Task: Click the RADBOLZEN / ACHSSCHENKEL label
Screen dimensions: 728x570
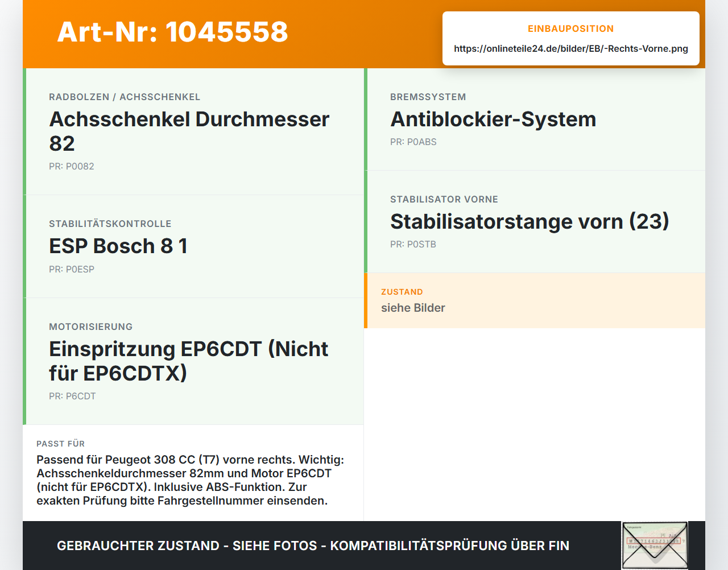Action: coord(125,97)
